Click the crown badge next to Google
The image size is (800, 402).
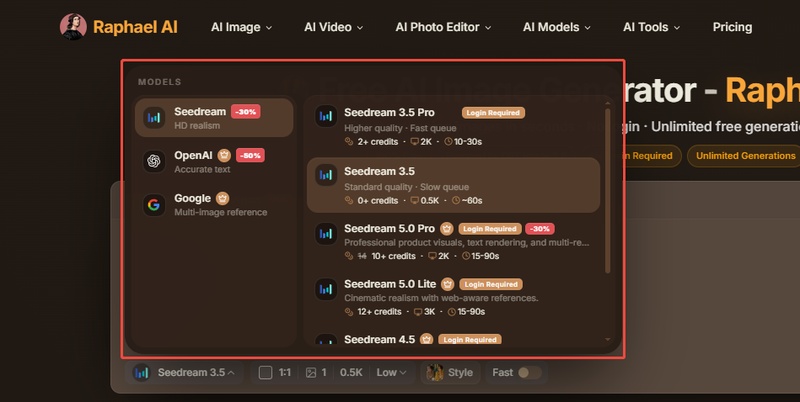click(222, 198)
